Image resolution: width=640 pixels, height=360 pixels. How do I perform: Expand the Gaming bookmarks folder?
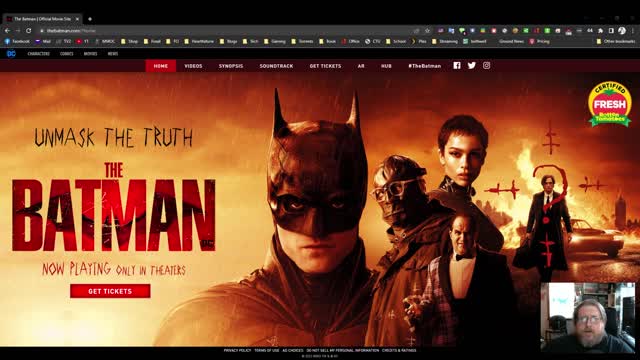275,41
